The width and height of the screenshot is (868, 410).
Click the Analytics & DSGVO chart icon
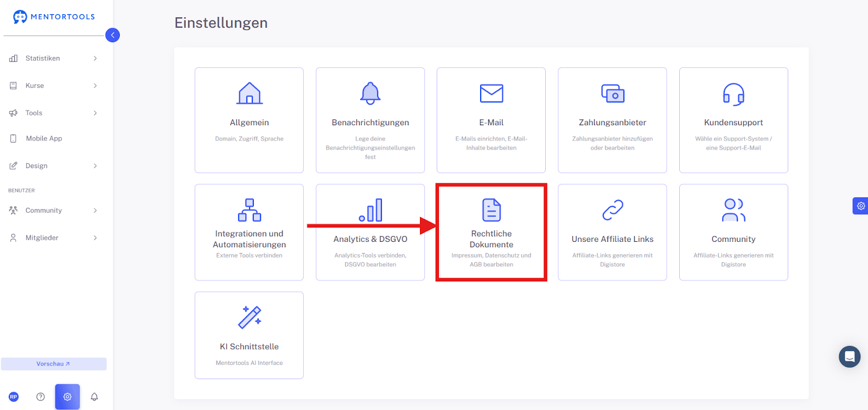click(371, 210)
